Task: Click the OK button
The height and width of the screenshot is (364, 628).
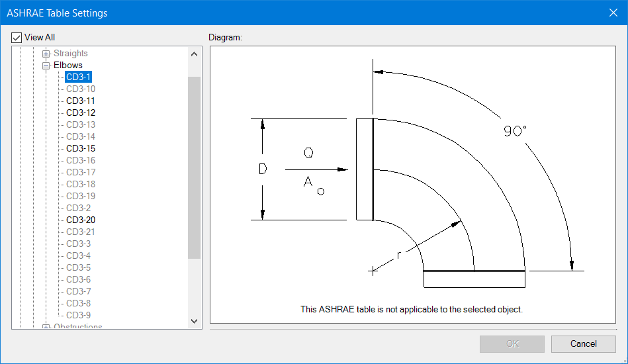Action: tap(512, 344)
